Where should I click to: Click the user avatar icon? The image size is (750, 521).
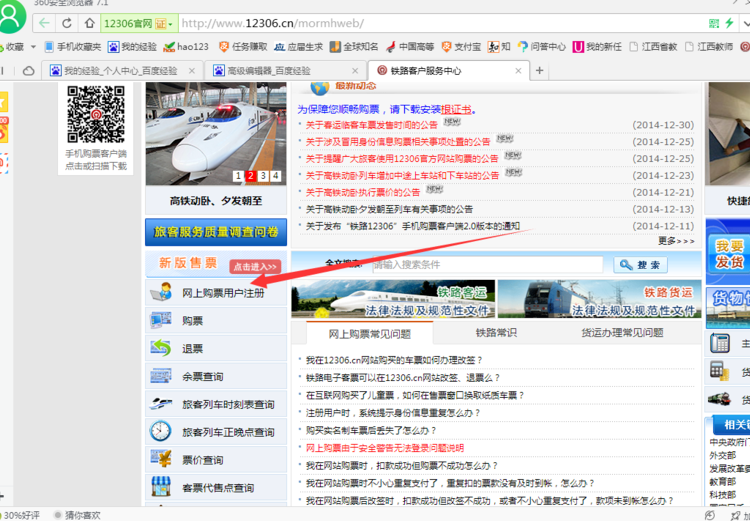click(11, 16)
